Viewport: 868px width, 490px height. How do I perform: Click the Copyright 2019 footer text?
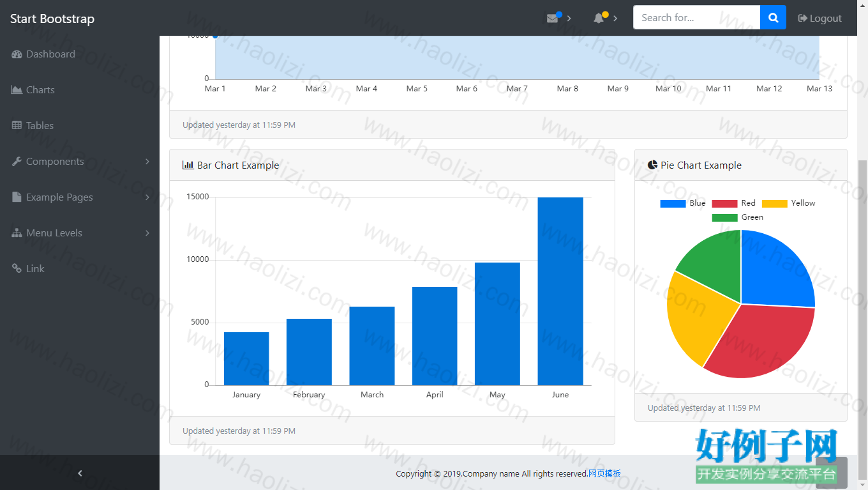click(x=491, y=473)
